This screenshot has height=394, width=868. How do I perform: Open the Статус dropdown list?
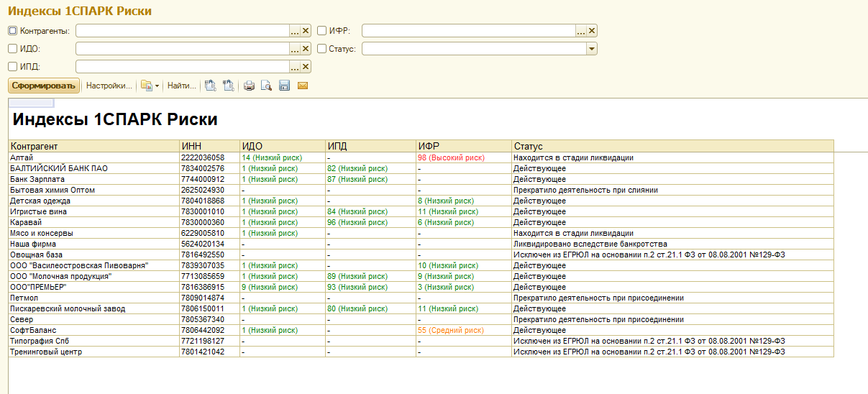click(592, 49)
